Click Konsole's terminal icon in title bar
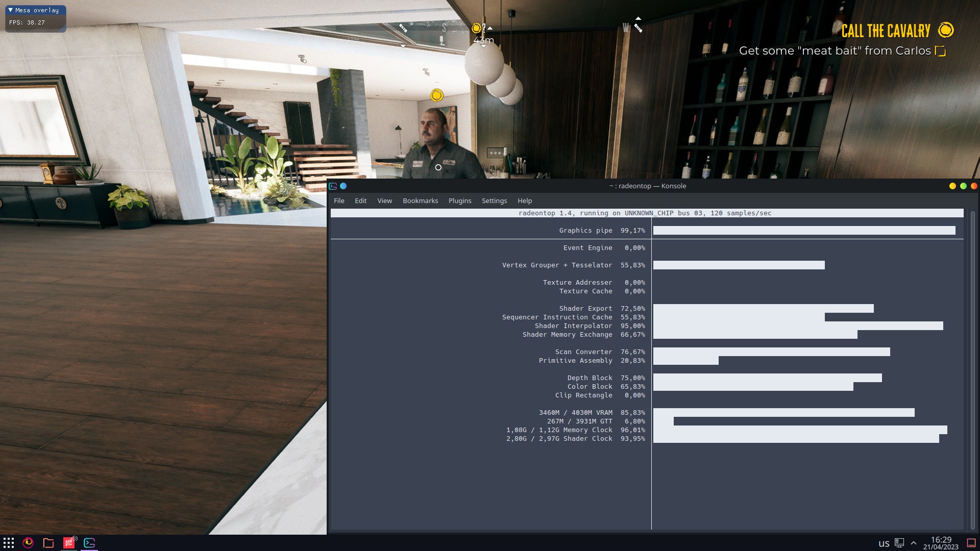This screenshot has height=551, width=980. (x=333, y=186)
